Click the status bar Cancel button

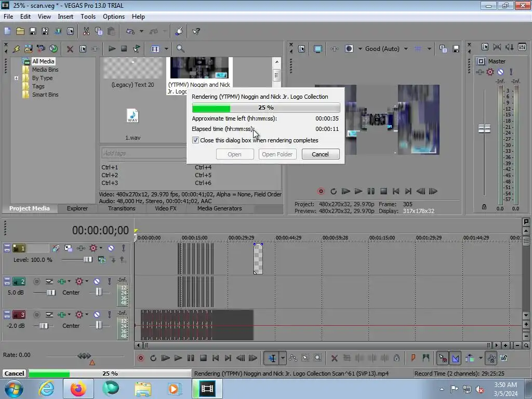point(14,374)
